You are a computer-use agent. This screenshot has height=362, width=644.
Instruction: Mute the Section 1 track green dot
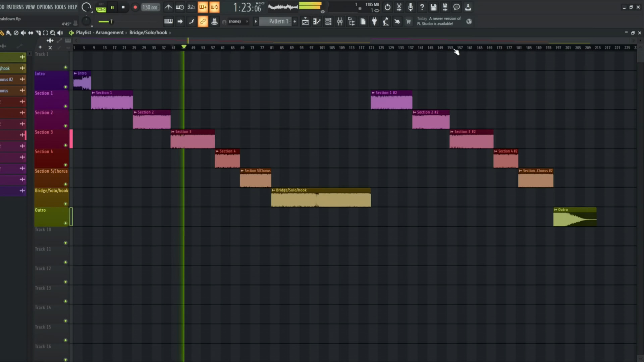65,106
